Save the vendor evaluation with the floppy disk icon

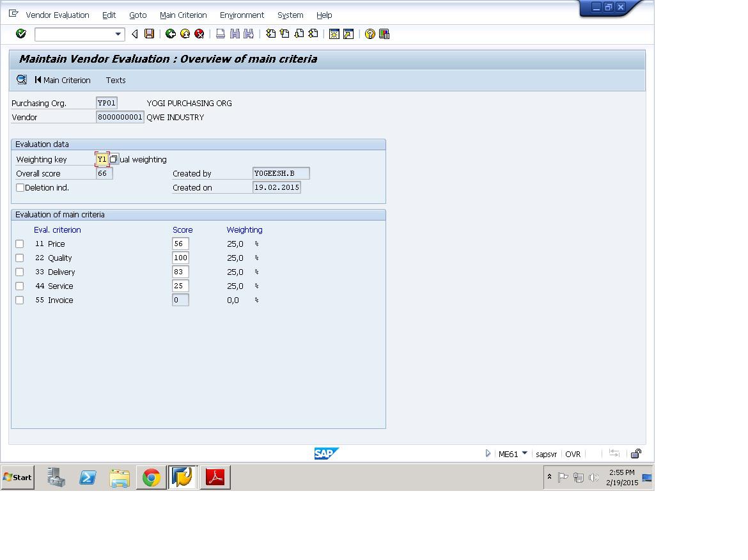[x=150, y=34]
